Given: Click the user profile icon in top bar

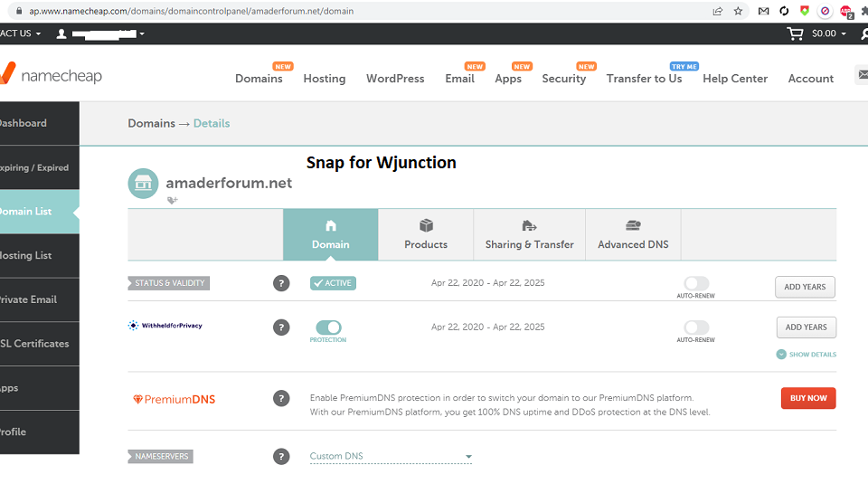Looking at the screenshot, I should 61,33.
